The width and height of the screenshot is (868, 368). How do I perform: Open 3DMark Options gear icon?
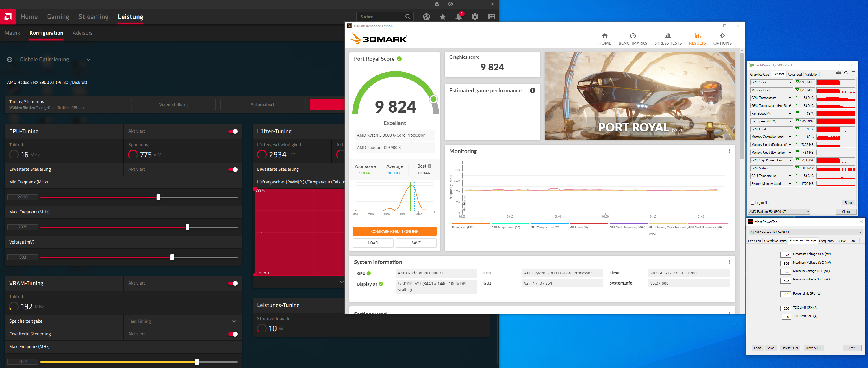pyautogui.click(x=722, y=36)
